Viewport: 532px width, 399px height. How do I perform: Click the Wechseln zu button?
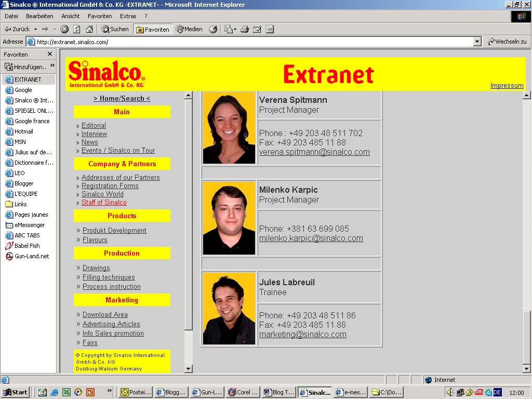click(507, 42)
